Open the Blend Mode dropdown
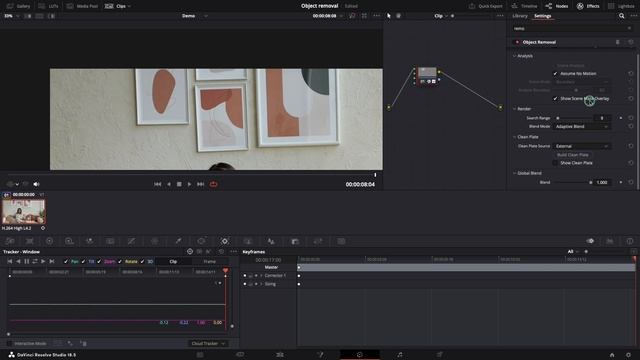The image size is (640, 360). [x=582, y=127]
